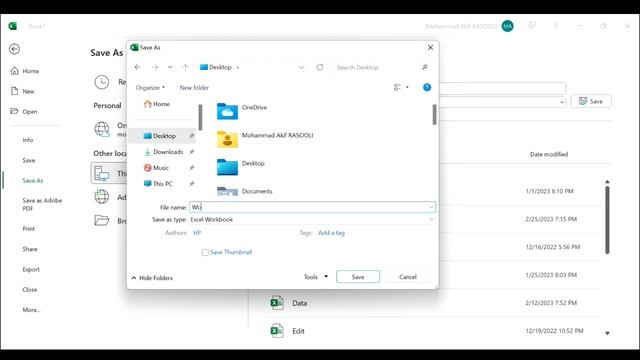Click the pin icon beside Downloads
Screen dimensions: 640x360
pyautogui.click(x=192, y=152)
